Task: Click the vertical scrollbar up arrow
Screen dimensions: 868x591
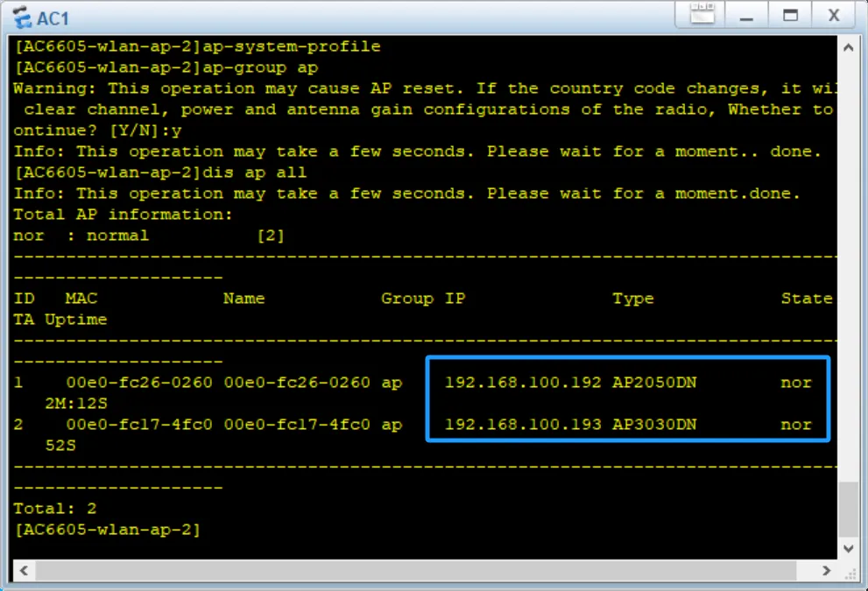Action: tap(848, 49)
